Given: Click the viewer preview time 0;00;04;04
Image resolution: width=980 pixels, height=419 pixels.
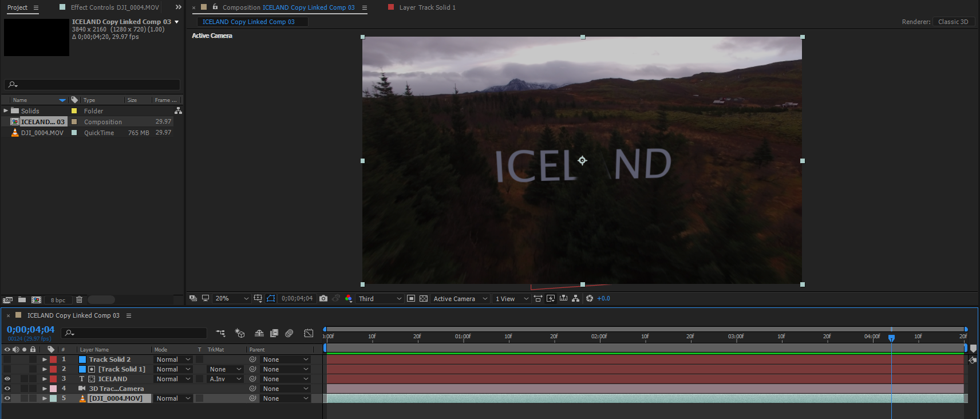Looking at the screenshot, I should 297,298.
